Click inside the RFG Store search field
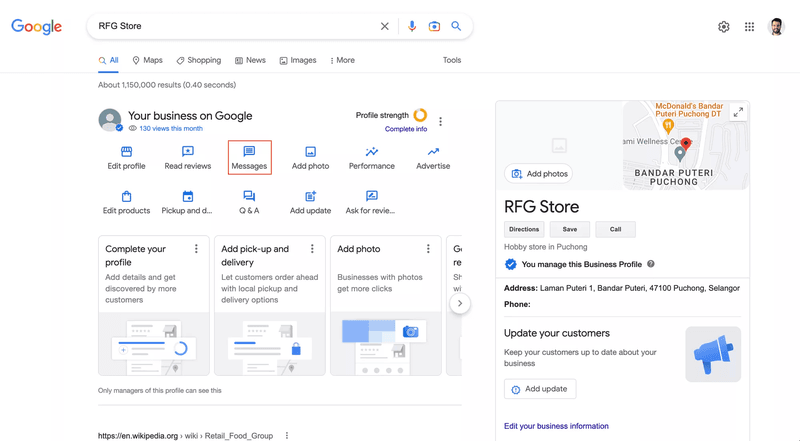800x441 pixels. [x=235, y=26]
